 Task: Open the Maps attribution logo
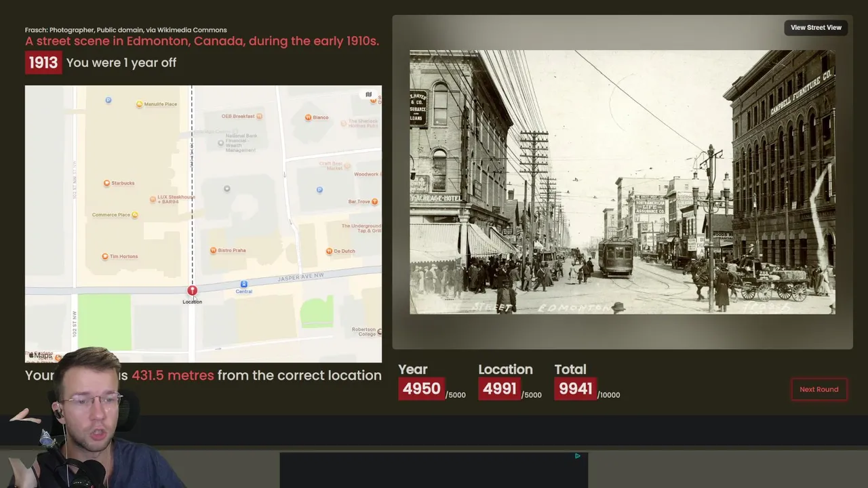click(x=40, y=355)
